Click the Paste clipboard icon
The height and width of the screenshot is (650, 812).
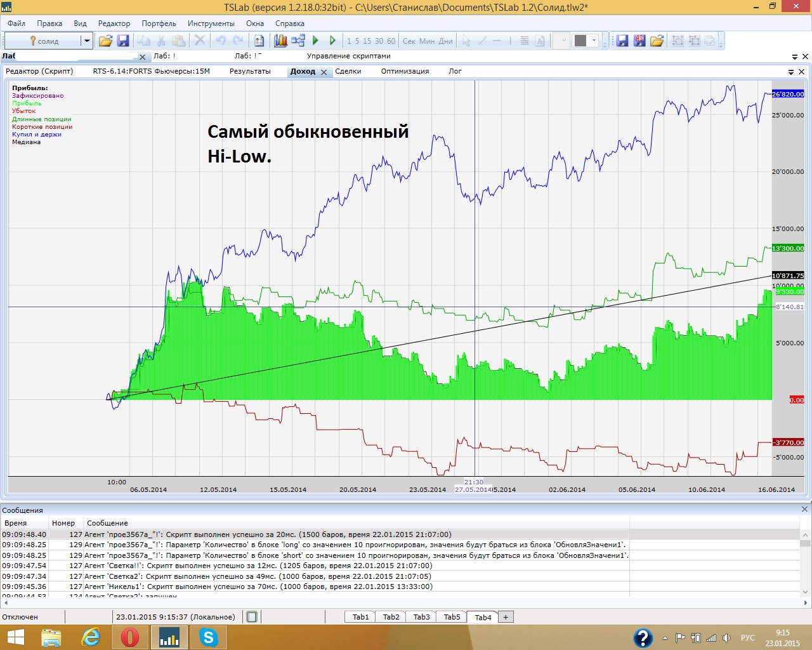point(179,41)
